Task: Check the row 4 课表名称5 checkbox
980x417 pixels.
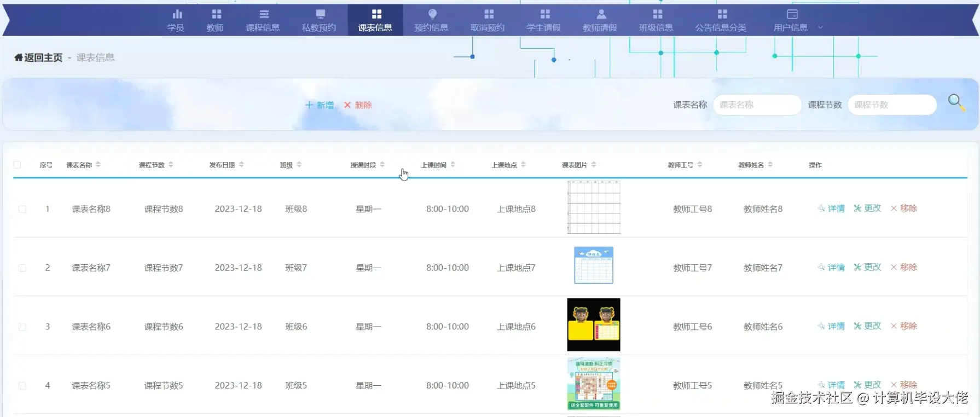Action: tap(22, 386)
